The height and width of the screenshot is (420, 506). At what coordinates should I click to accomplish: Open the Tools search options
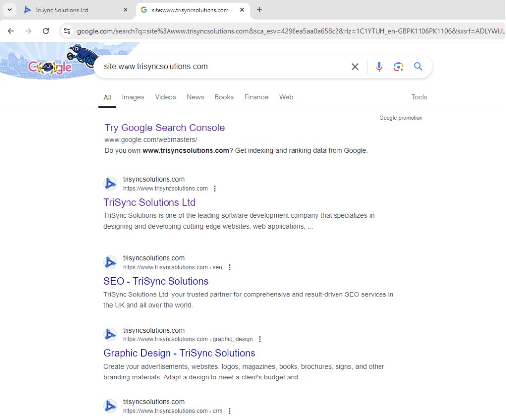[419, 97]
